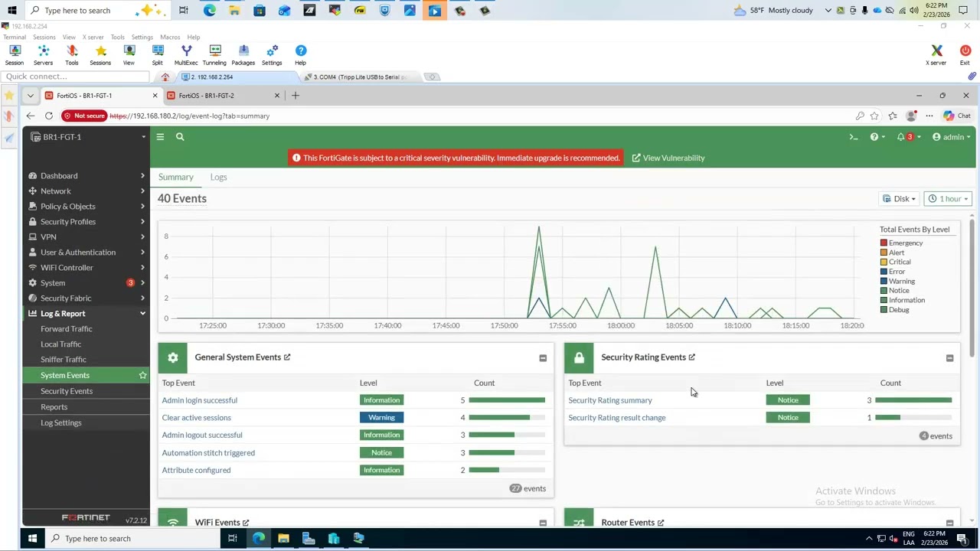Click the browser profile avatar icon

point(910,116)
